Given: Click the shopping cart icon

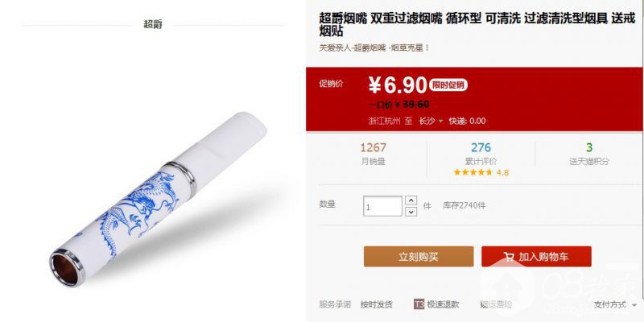Looking at the screenshot, I should click(509, 257).
